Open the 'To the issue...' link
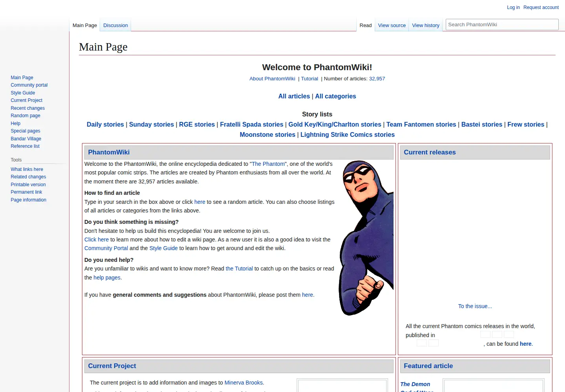 pos(475,306)
